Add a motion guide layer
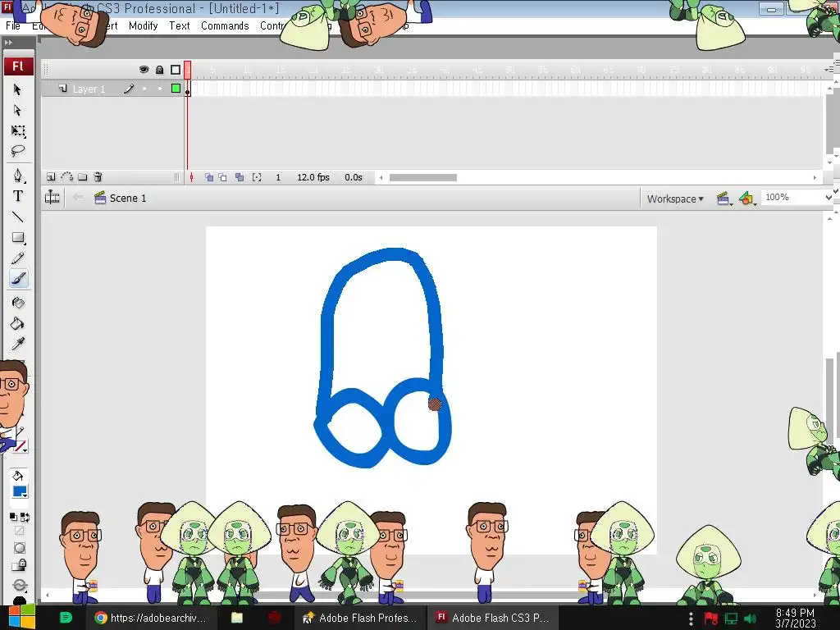 (67, 177)
